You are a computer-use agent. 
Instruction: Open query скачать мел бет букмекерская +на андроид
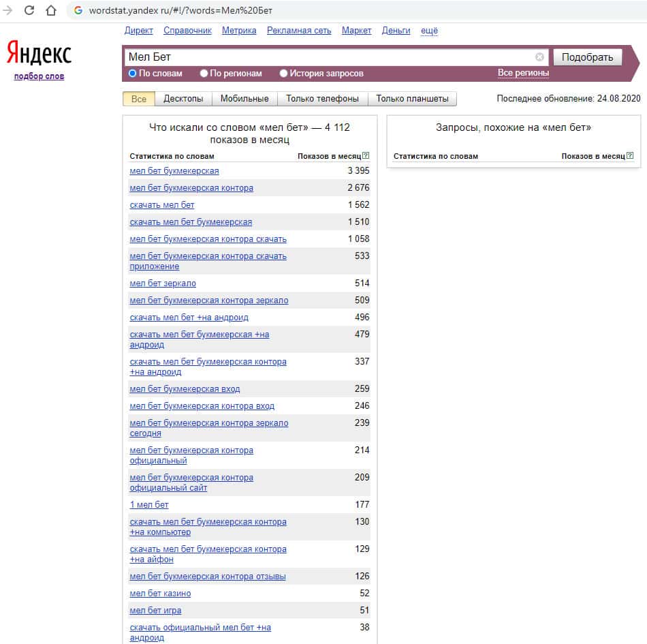pyautogui.click(x=200, y=339)
